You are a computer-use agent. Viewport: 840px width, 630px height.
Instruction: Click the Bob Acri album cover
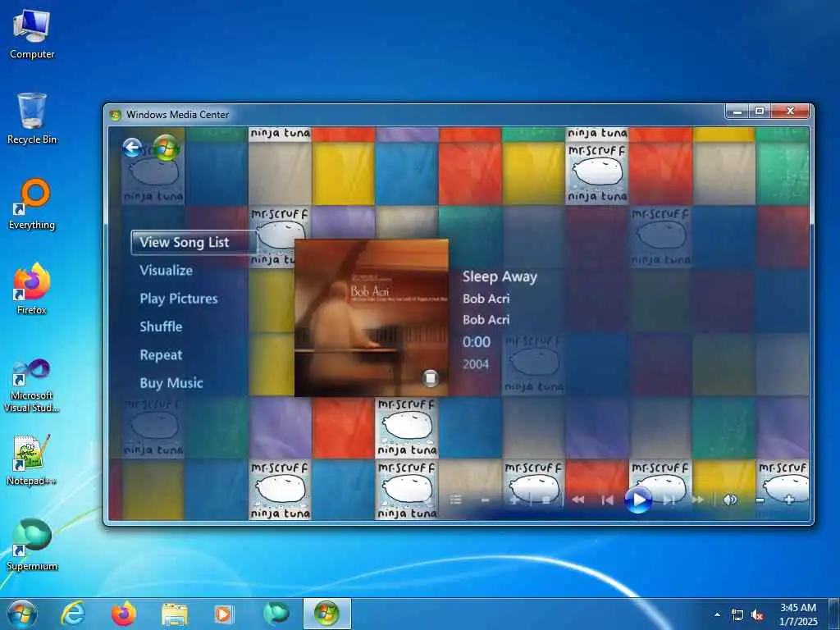tap(372, 317)
